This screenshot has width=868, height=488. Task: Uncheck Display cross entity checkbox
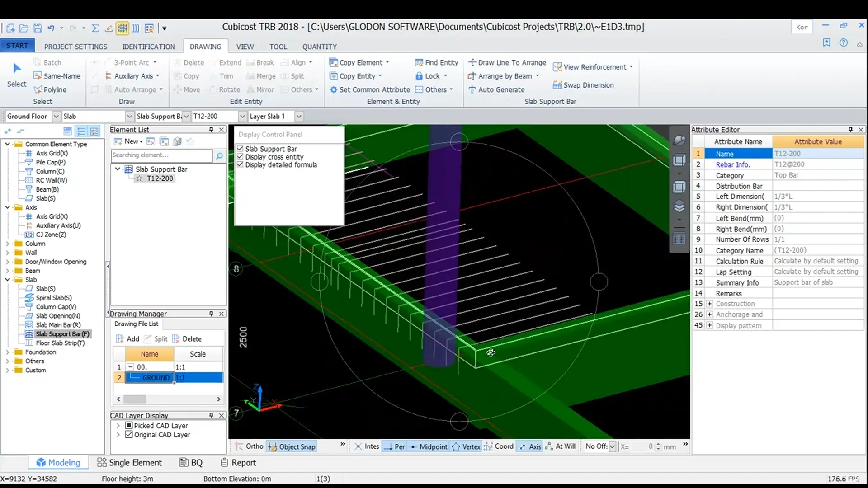pos(241,157)
